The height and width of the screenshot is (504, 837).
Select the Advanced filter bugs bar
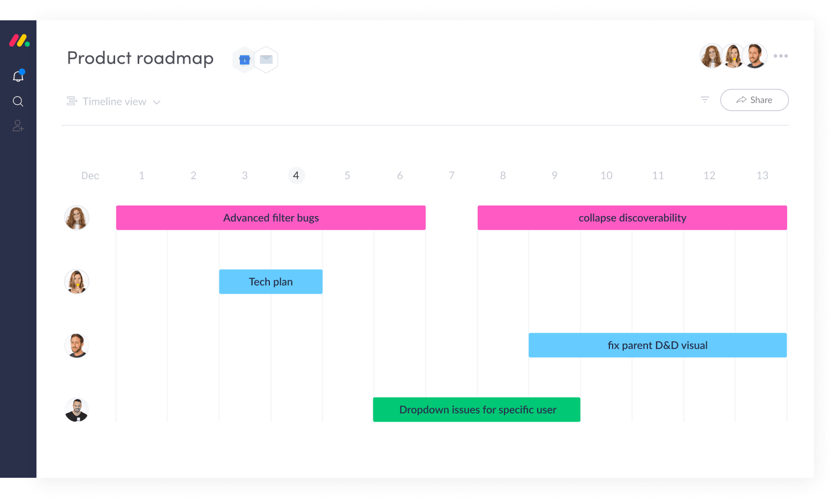click(x=271, y=218)
